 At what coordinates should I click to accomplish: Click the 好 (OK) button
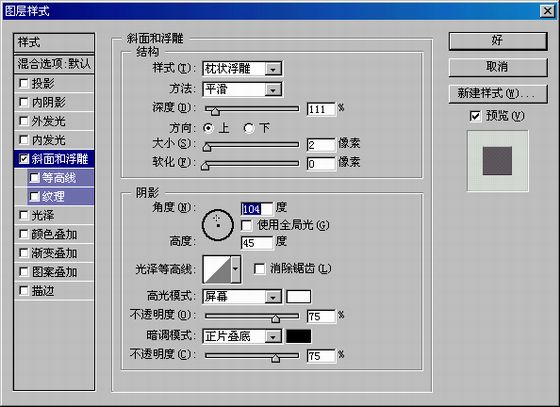click(x=498, y=41)
